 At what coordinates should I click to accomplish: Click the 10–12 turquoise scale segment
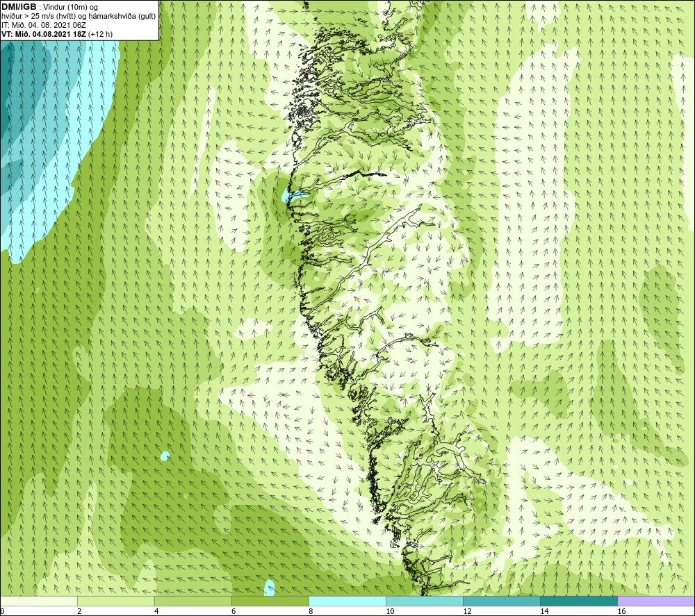[425, 601]
